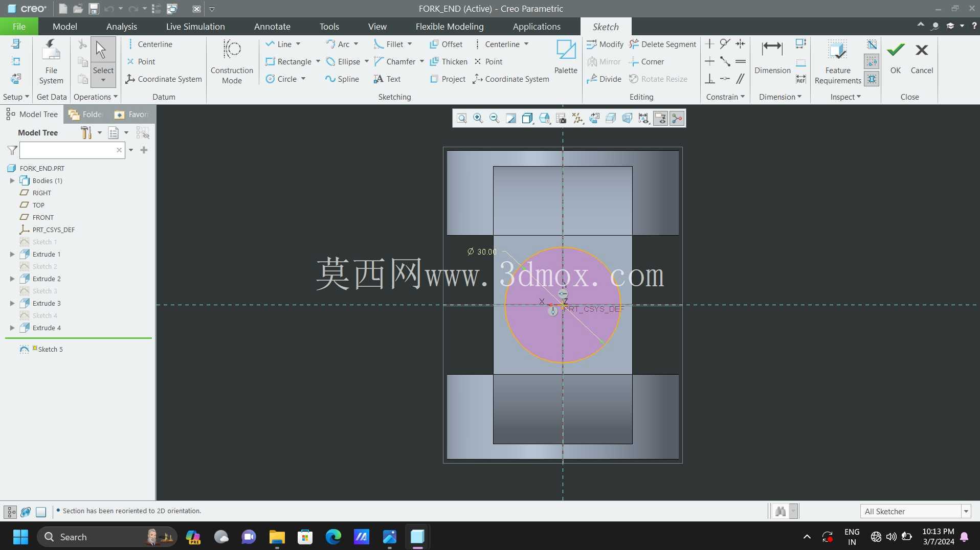Expand the Bodies (1) tree node
980x550 pixels.
[12, 180]
